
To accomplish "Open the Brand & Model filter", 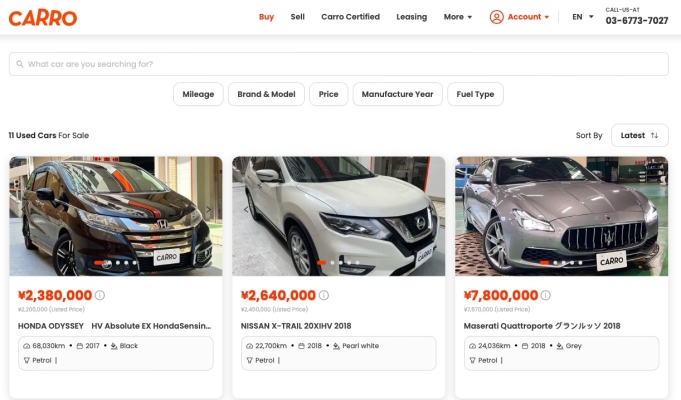I will point(266,94).
